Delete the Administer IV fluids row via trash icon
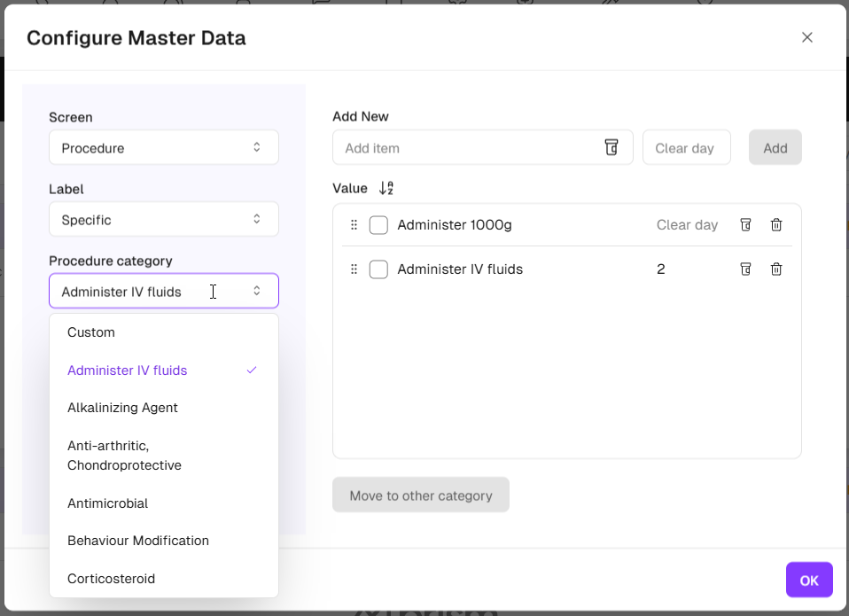849x616 pixels. pos(776,269)
